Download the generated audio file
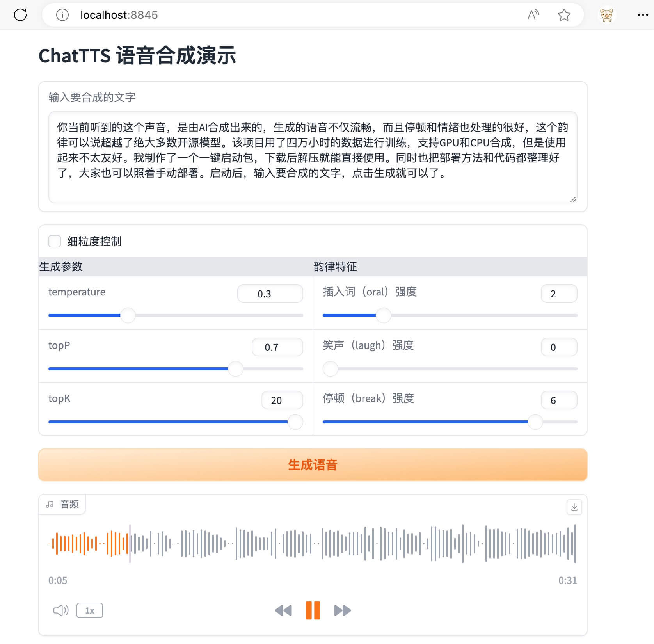 click(574, 507)
